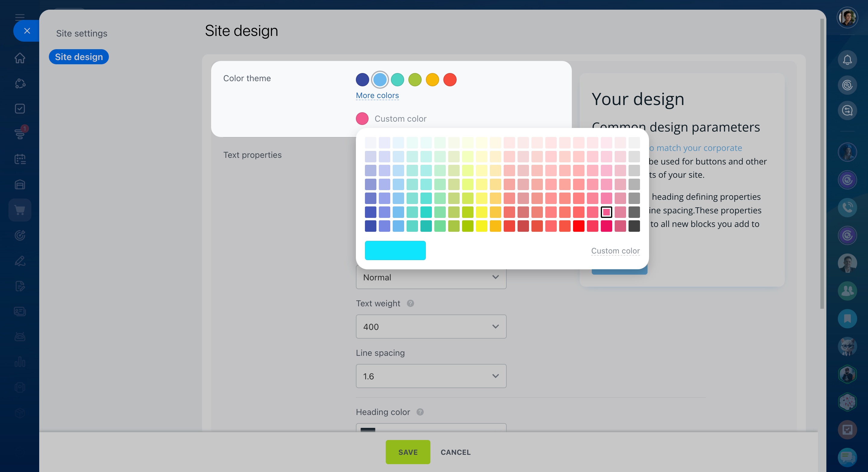The width and height of the screenshot is (868, 472).
Task: Open the Text weight 400 dropdown
Action: pos(431,327)
